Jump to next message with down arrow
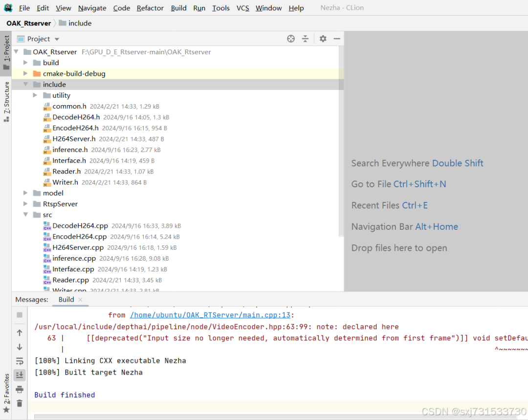The image size is (528, 420). pyautogui.click(x=20, y=347)
